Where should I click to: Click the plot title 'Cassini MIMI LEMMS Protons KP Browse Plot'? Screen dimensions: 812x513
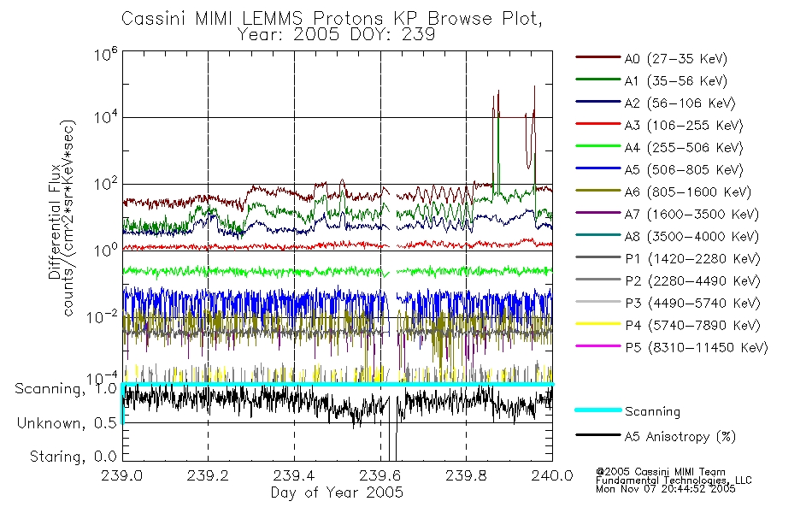pos(332,19)
